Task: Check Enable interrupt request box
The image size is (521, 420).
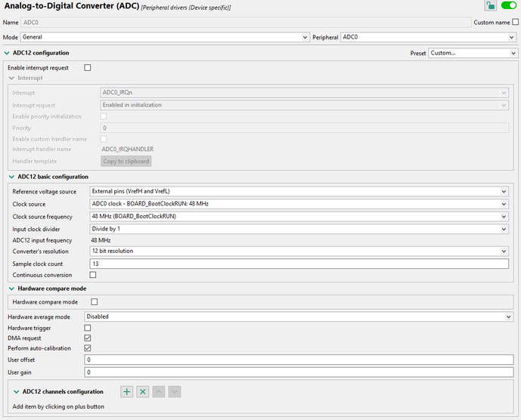Action: tap(88, 68)
